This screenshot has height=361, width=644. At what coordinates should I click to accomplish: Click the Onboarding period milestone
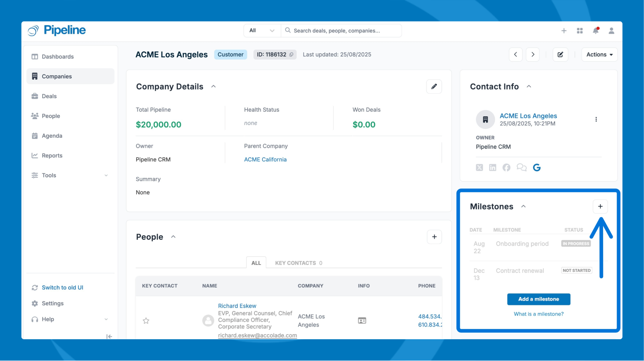[522, 244]
